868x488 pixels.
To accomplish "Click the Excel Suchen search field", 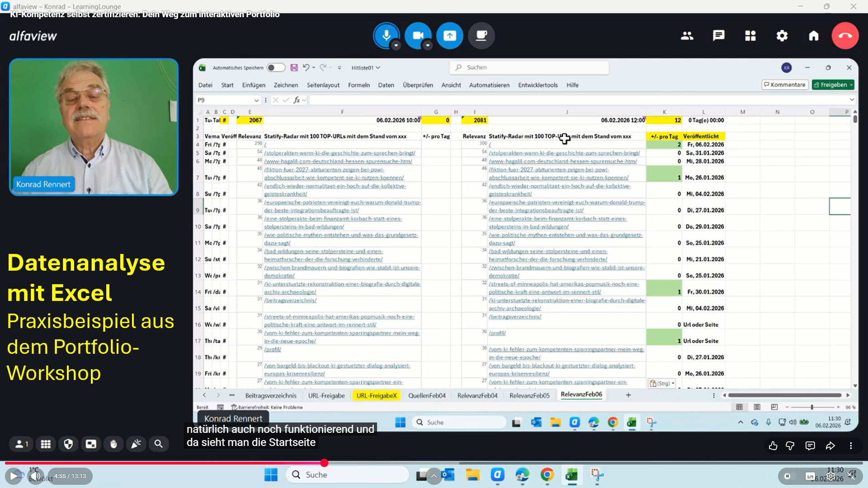I will (x=529, y=67).
